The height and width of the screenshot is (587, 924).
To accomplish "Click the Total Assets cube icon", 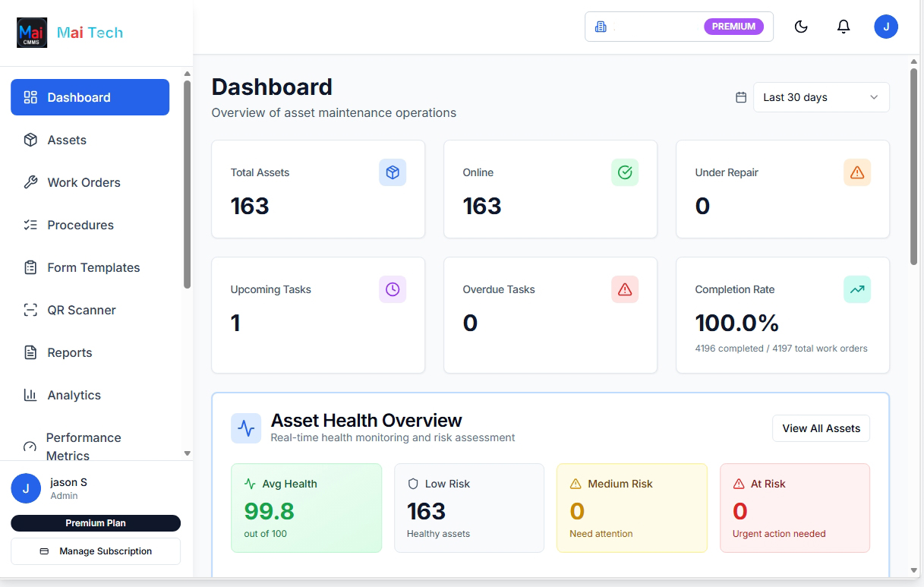I will point(393,172).
